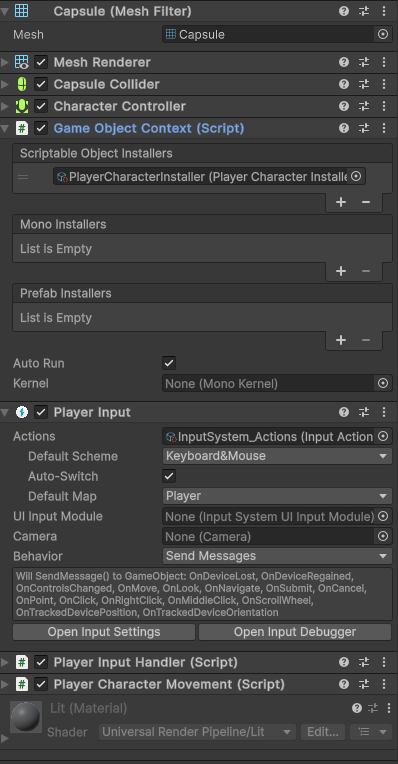Expand the Capsule Collider component
Screen dimensions: 398x764
click(x=5, y=84)
